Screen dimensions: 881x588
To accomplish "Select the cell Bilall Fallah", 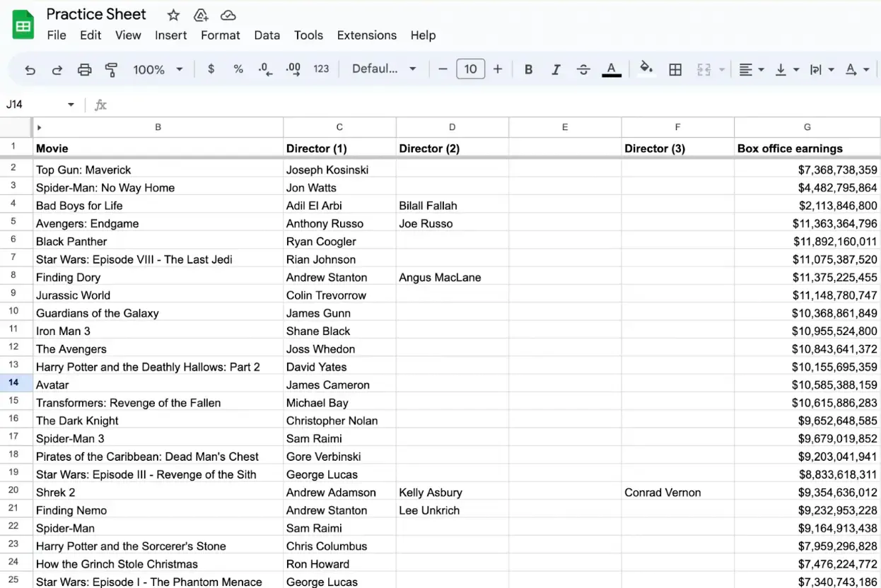I will pyautogui.click(x=452, y=206).
